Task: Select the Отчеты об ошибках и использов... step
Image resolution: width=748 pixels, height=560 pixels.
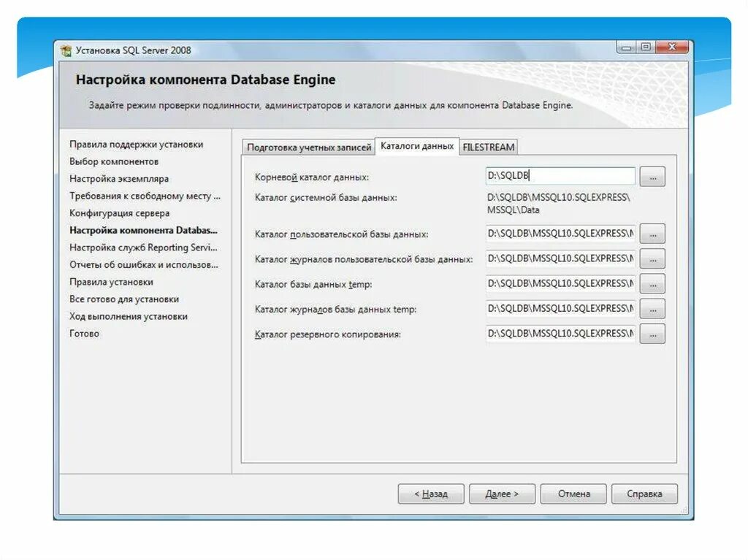Action: [x=144, y=265]
